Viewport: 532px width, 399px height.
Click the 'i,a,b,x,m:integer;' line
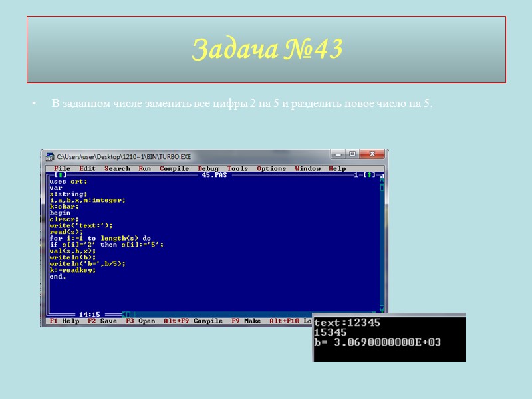coord(87,200)
